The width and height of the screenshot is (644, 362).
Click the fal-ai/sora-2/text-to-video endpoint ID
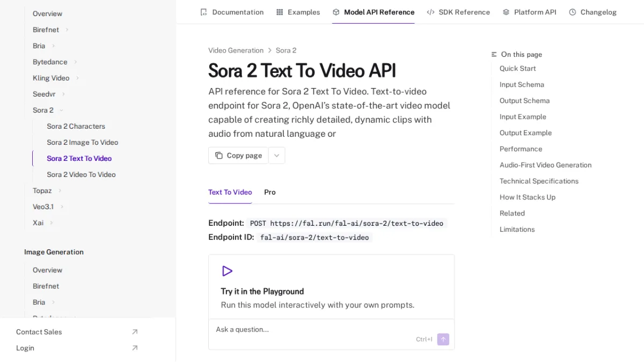pos(314,237)
